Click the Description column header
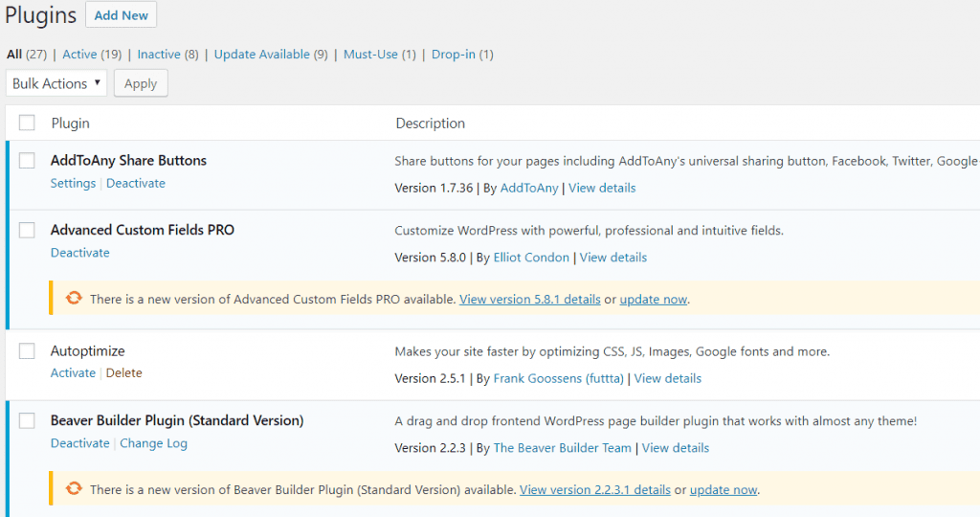This screenshot has width=980, height=517. (430, 124)
